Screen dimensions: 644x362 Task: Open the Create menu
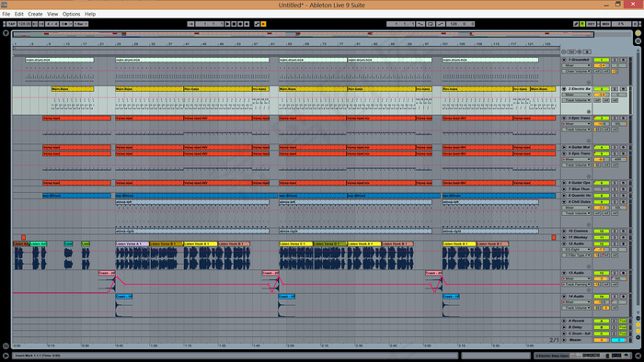pos(35,14)
